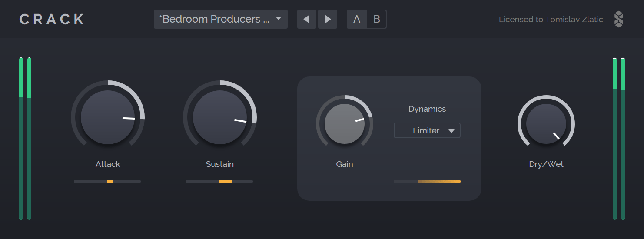Click the Attack knob

click(x=108, y=117)
